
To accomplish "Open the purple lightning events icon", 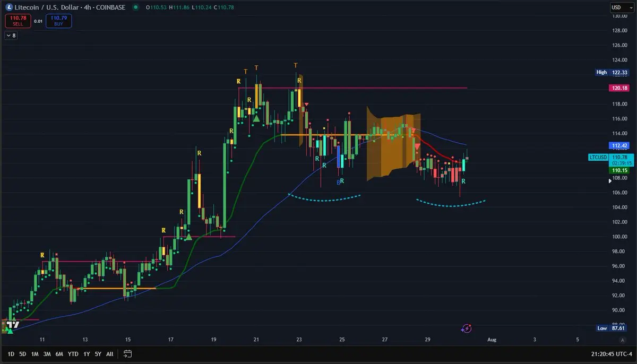I will pyautogui.click(x=466, y=328).
